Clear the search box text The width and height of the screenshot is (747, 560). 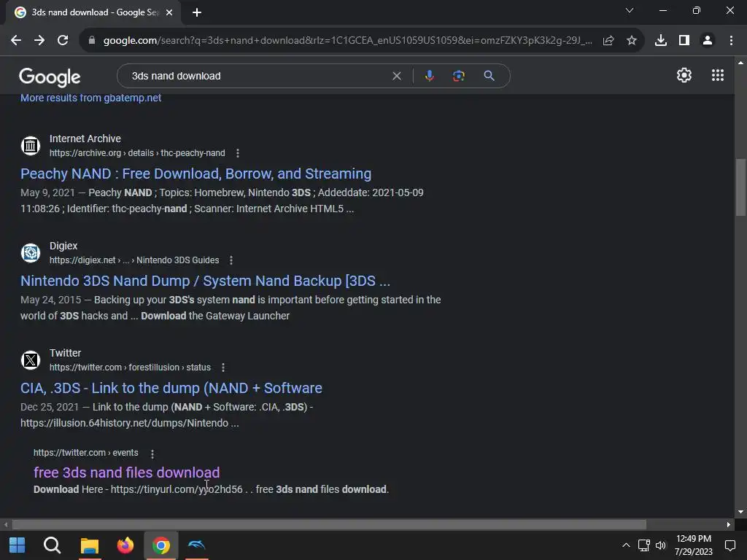click(396, 76)
